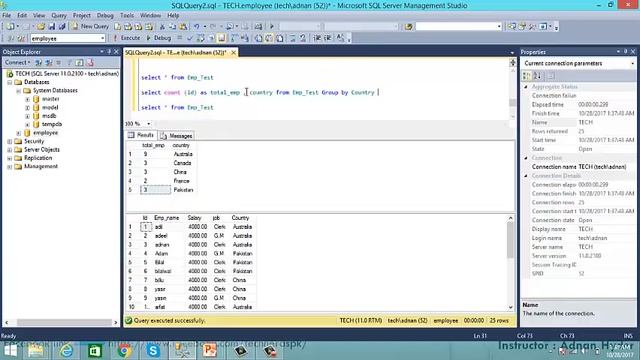Open the Tools menu
Screen dimensions: 640x360
[x=127, y=16]
